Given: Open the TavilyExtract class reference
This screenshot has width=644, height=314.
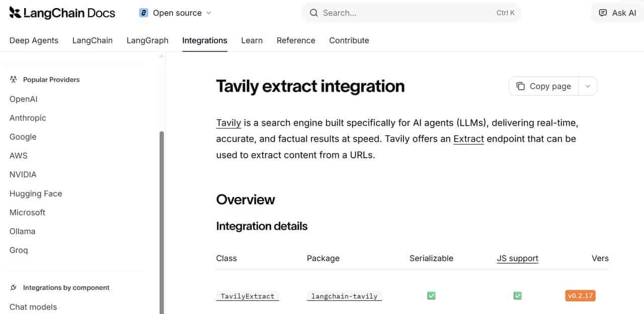Looking at the screenshot, I should tap(248, 296).
